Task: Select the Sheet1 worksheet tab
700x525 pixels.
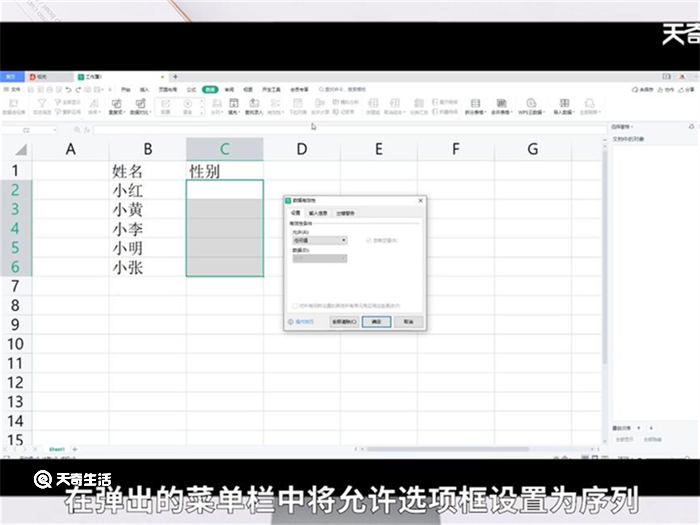Action: (x=57, y=449)
